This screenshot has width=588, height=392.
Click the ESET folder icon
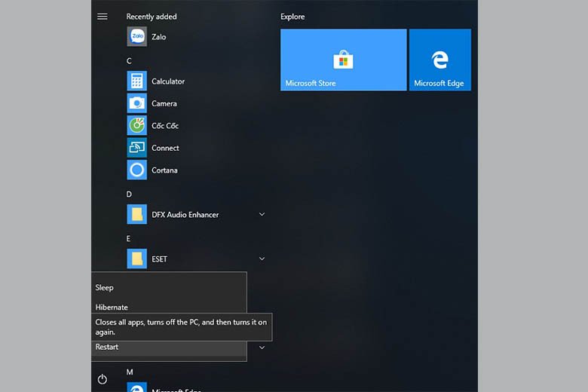tap(137, 259)
